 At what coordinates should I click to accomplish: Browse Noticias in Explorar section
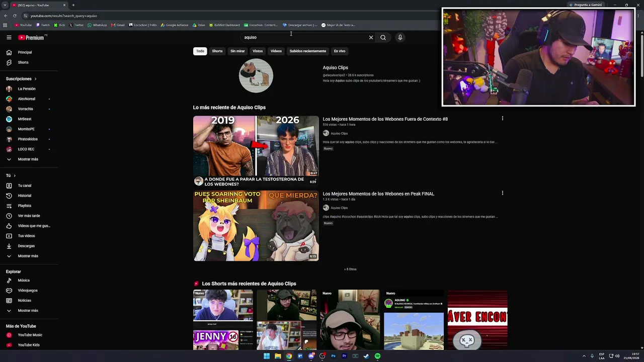coord(24,300)
